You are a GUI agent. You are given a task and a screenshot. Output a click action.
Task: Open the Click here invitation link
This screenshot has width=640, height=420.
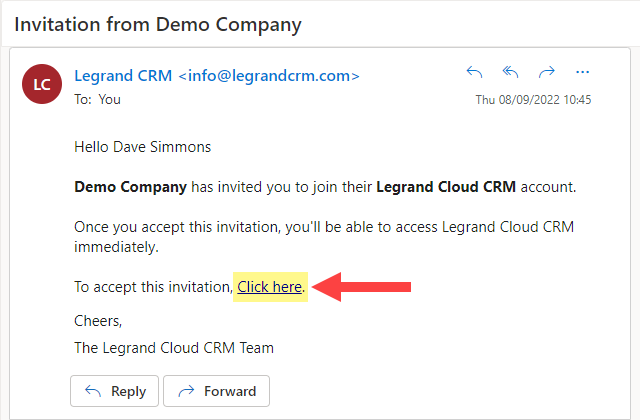(269, 287)
